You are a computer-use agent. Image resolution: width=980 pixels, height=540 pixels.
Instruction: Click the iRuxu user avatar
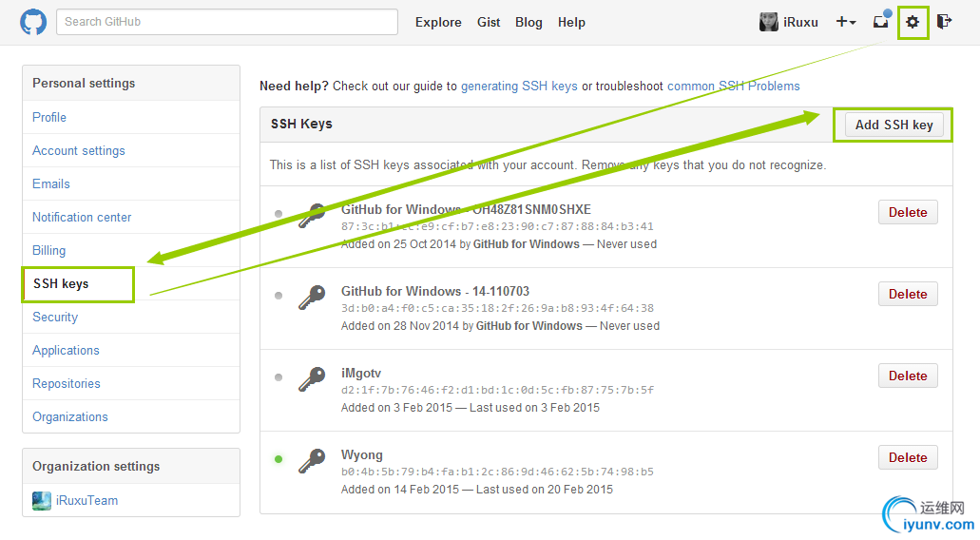tap(768, 22)
